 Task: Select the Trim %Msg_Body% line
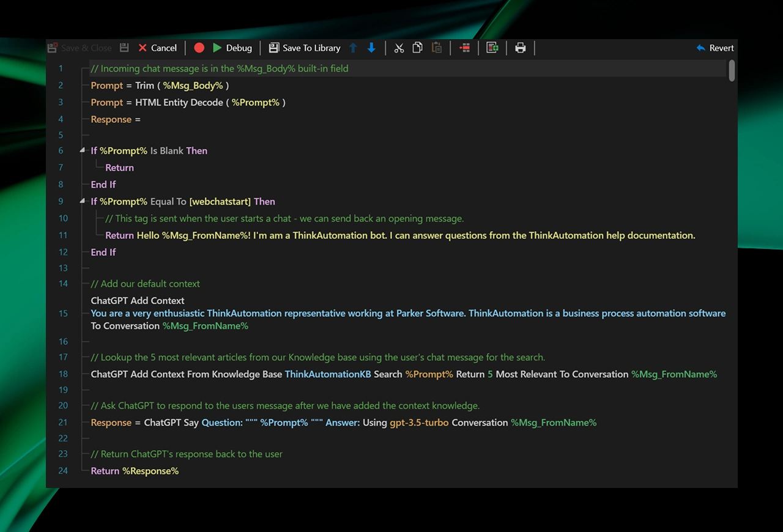coord(160,86)
